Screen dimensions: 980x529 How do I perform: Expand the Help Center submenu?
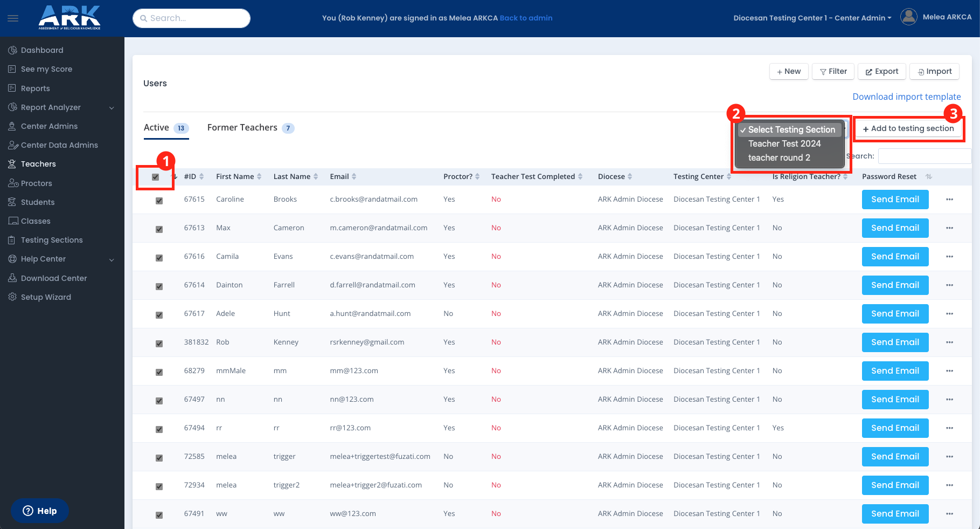[112, 259]
